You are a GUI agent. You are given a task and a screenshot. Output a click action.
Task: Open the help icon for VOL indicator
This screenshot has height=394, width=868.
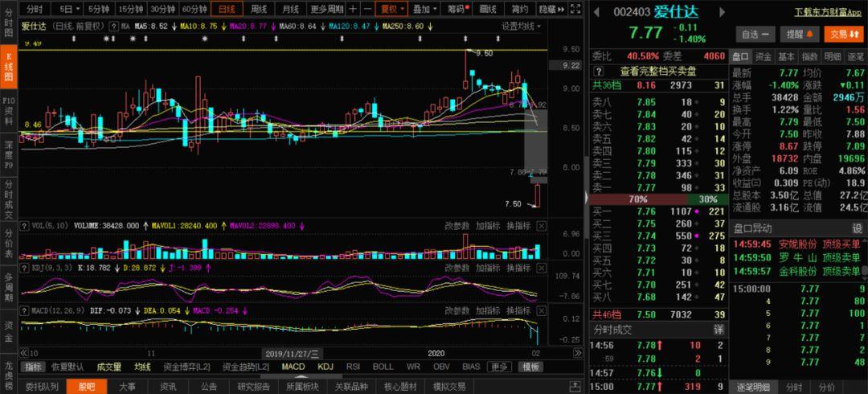(x=24, y=225)
